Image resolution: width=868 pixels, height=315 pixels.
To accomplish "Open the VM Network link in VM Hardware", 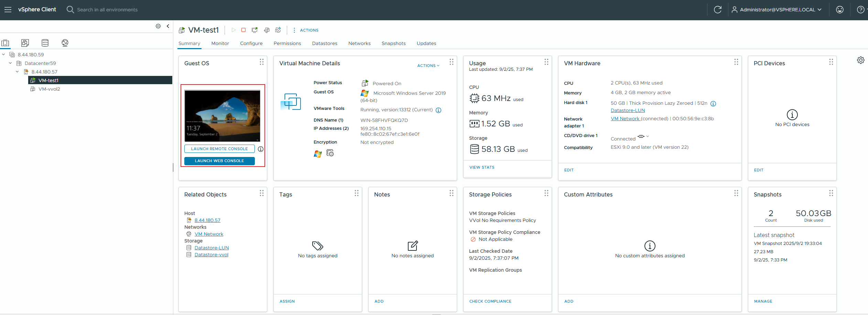I will (625, 119).
